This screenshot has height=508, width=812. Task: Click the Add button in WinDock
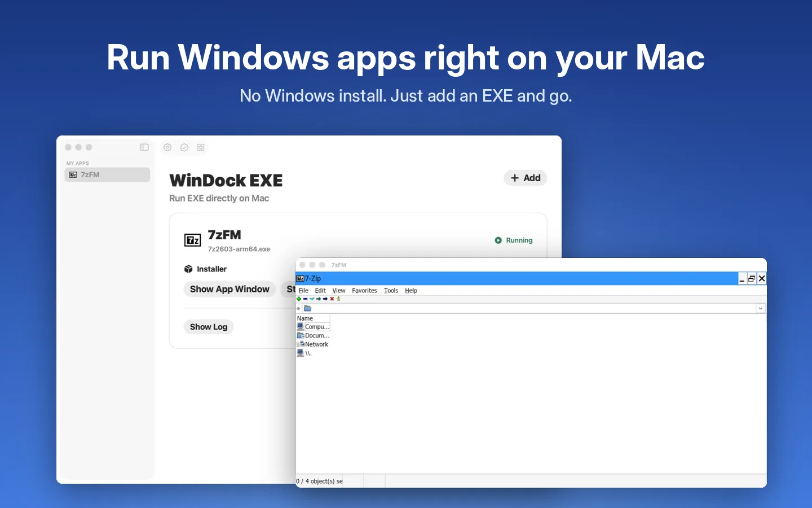click(526, 178)
